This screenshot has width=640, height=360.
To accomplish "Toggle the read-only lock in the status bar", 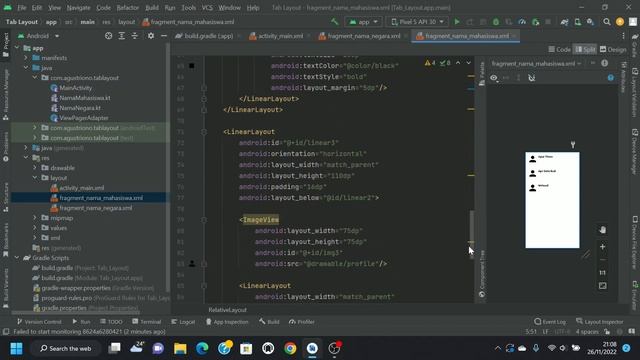I will (x=607, y=331).
